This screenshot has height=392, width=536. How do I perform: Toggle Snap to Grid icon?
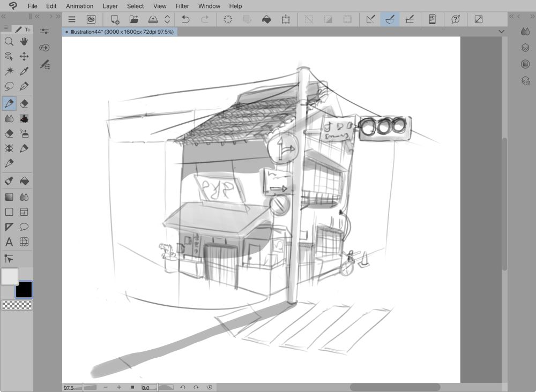pos(410,19)
